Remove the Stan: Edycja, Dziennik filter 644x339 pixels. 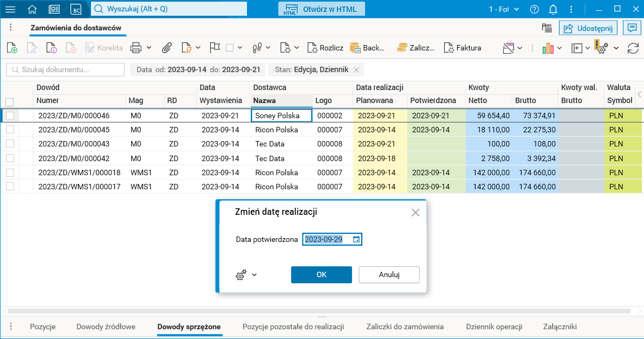(x=356, y=70)
